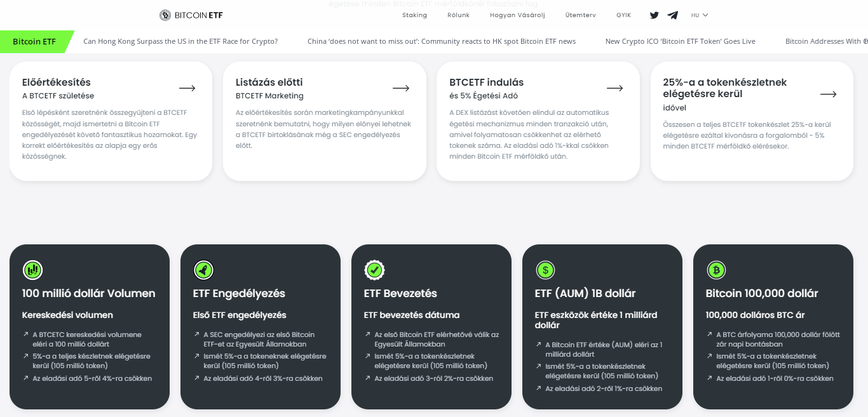868x417 pixels.
Task: Open the Rólunk menu item
Action: click(x=459, y=15)
